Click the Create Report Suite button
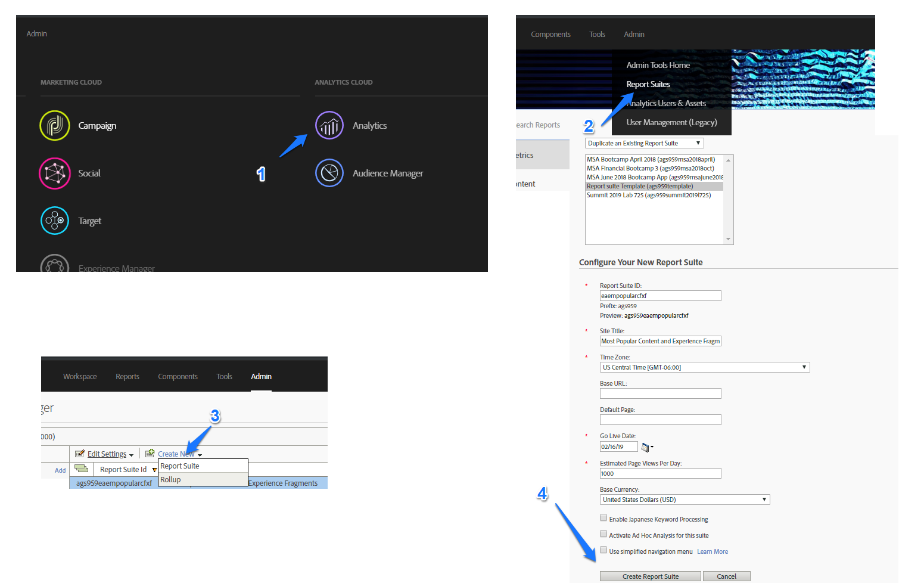The image size is (924, 583). click(649, 576)
